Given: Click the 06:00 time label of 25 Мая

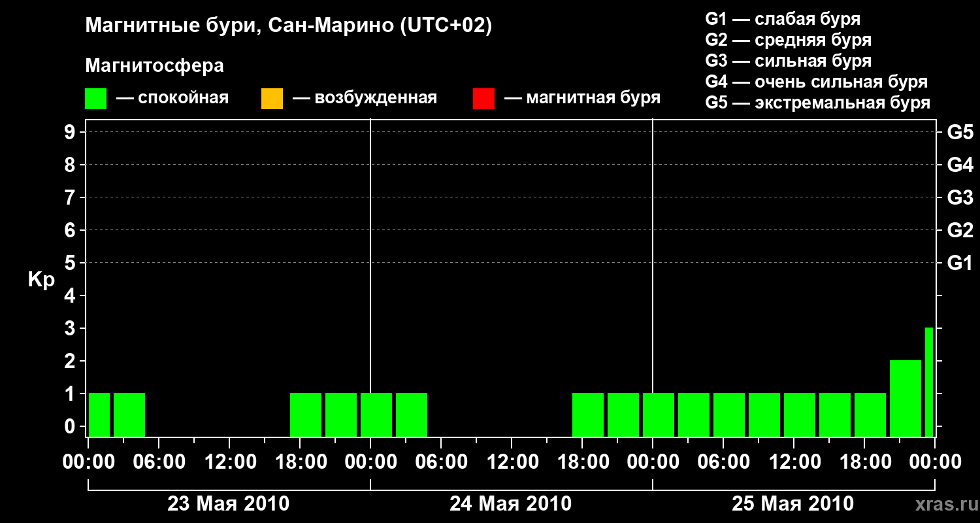Looking at the screenshot, I should [723, 462].
